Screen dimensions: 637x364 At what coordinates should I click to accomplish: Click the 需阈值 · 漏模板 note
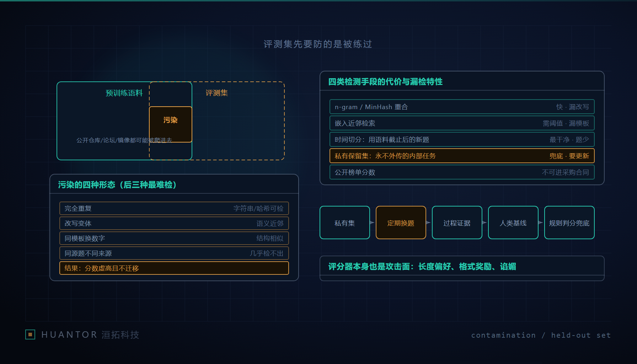point(566,123)
